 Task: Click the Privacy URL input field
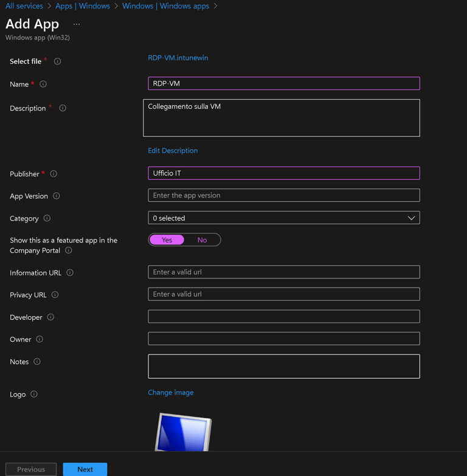click(x=284, y=294)
